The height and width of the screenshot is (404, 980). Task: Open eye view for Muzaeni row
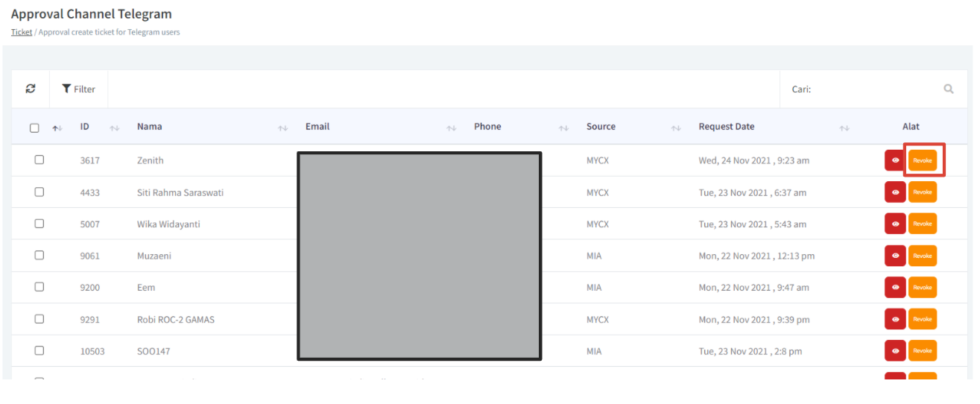point(895,256)
